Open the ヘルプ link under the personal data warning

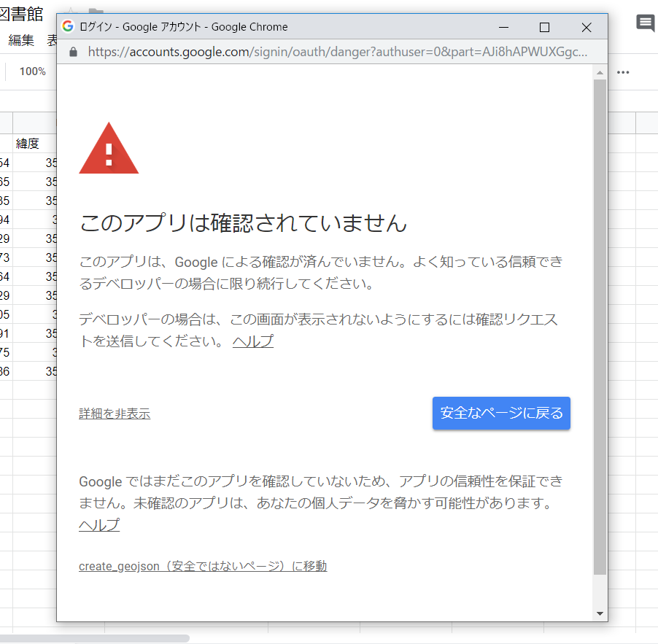(99, 525)
